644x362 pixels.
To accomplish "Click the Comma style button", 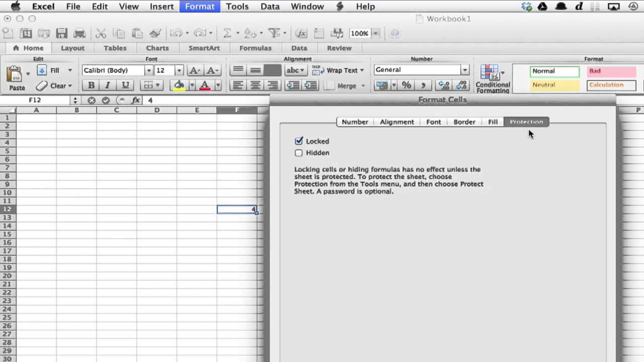I will (x=423, y=85).
